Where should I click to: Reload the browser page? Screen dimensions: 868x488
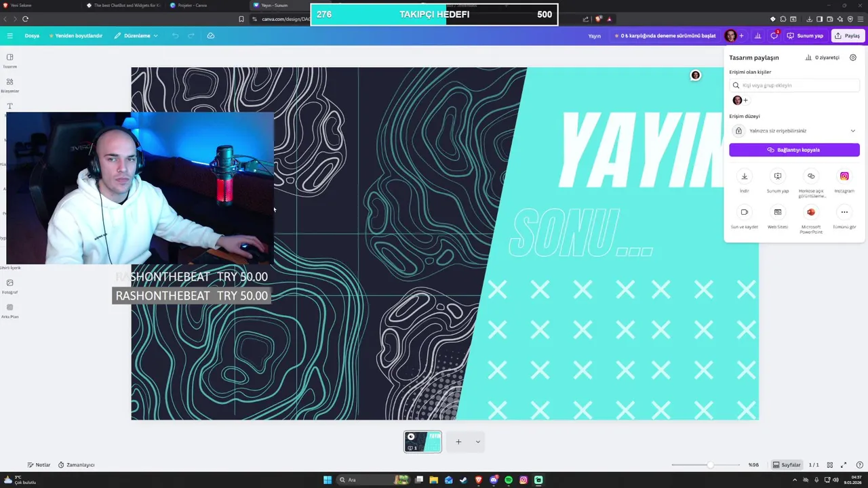pyautogui.click(x=25, y=19)
